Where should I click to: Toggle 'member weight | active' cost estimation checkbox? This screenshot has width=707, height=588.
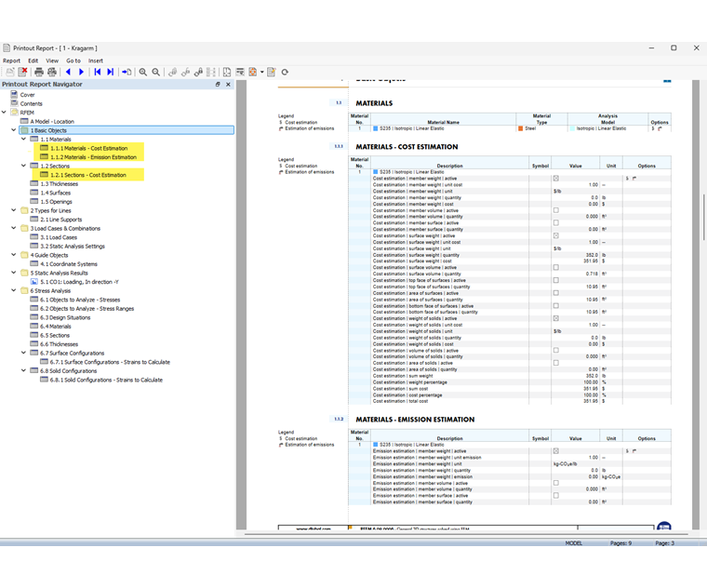click(556, 179)
